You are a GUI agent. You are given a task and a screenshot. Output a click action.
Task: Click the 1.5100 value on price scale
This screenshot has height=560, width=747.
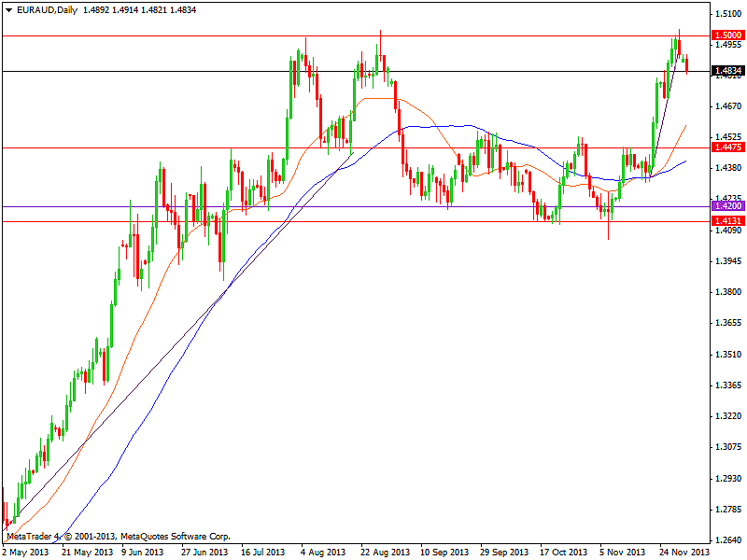tap(727, 14)
